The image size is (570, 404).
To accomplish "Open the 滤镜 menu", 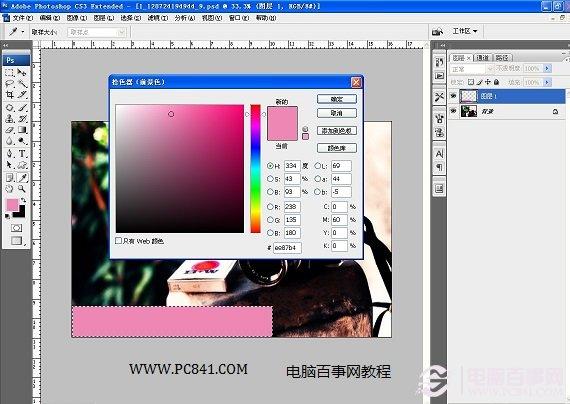I will (157, 18).
